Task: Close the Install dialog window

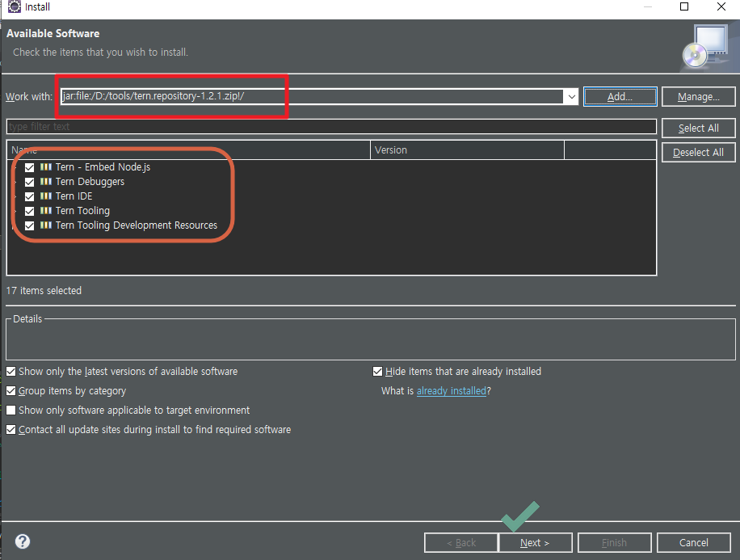Action: [721, 6]
